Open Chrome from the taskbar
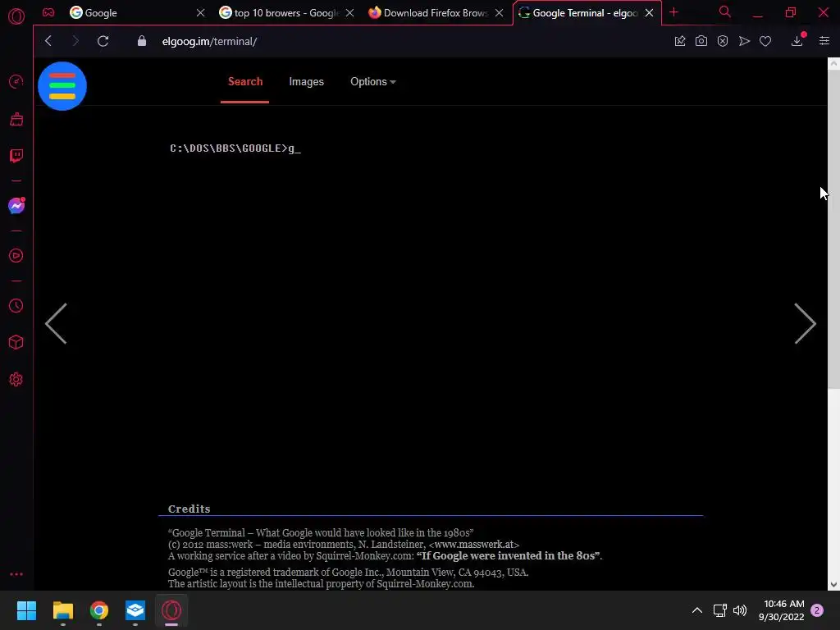The image size is (840, 630). click(99, 610)
